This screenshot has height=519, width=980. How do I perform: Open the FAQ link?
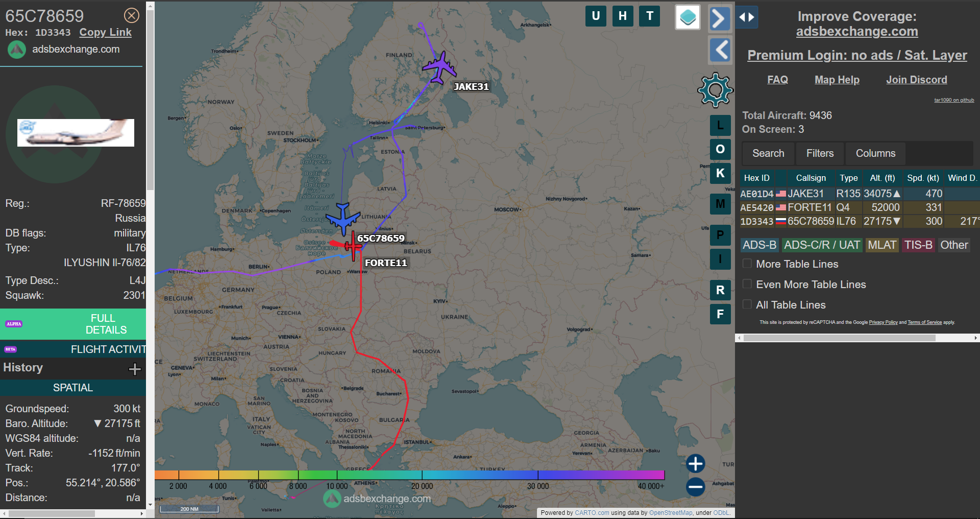(x=777, y=80)
